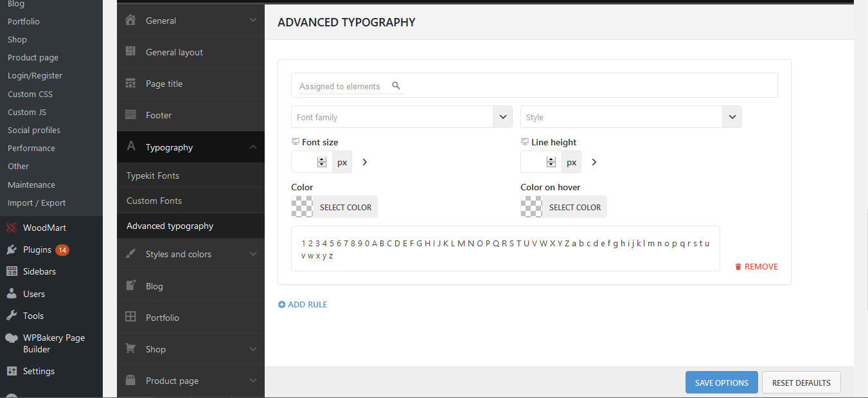This screenshot has width=868, height=398.
Task: Click the RESET DEFAULTS button
Action: click(x=801, y=383)
